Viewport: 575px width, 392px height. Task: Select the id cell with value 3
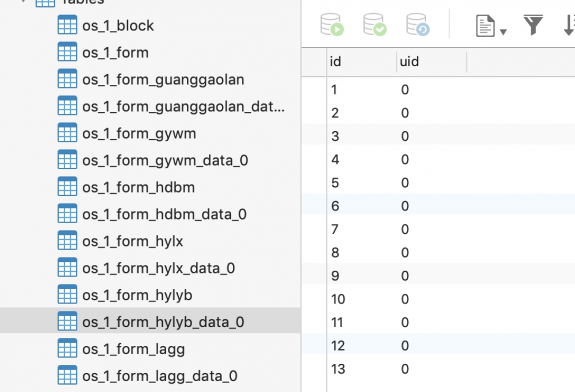pos(362,136)
